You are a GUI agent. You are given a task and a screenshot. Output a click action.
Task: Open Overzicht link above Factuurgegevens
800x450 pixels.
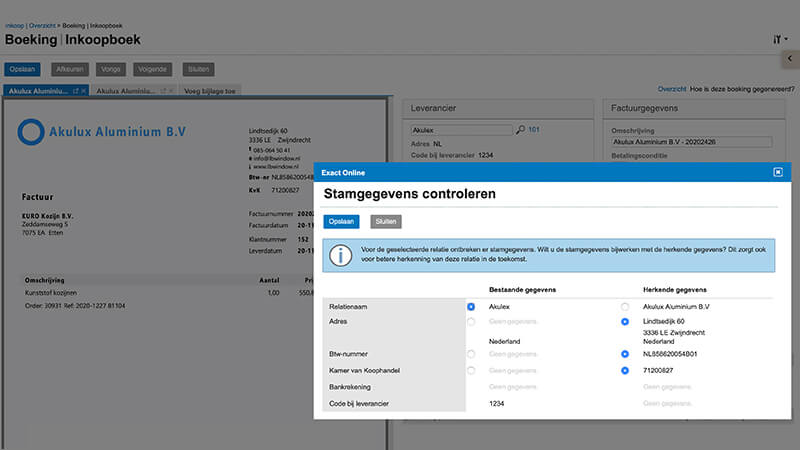point(671,89)
